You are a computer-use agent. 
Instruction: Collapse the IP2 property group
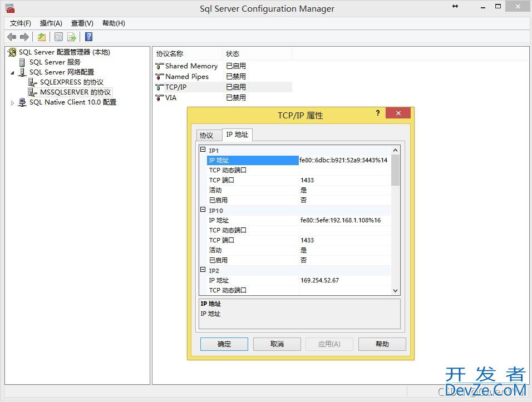(x=203, y=270)
